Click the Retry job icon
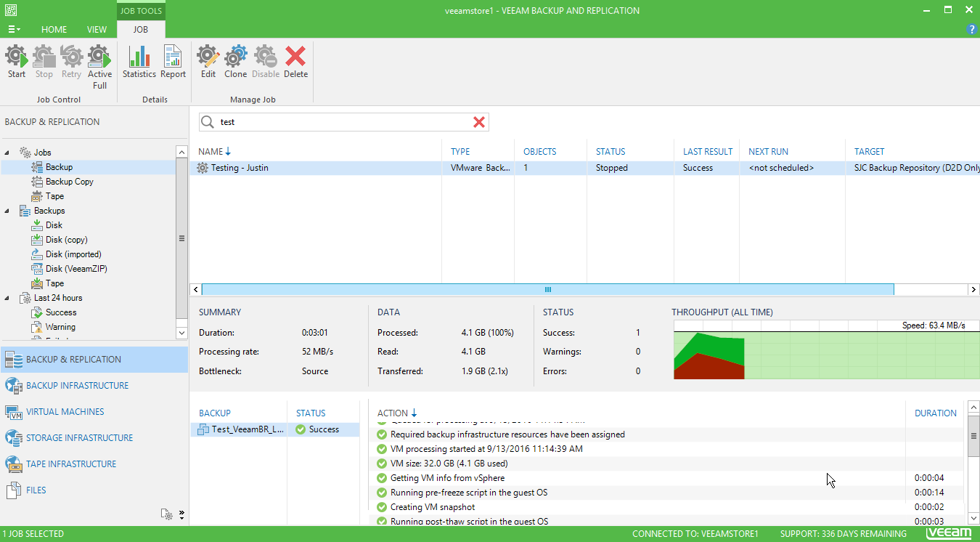Screen dimensions: 980x542 point(70,62)
